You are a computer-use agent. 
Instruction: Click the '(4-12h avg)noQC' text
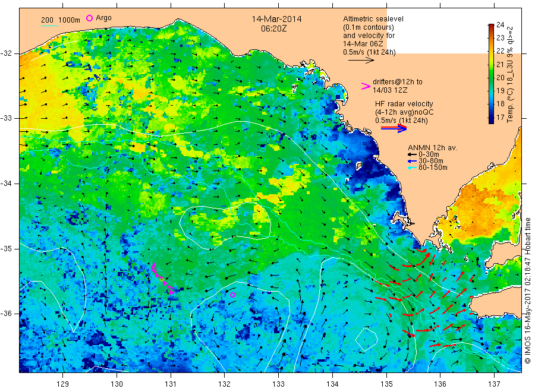pos(405,112)
